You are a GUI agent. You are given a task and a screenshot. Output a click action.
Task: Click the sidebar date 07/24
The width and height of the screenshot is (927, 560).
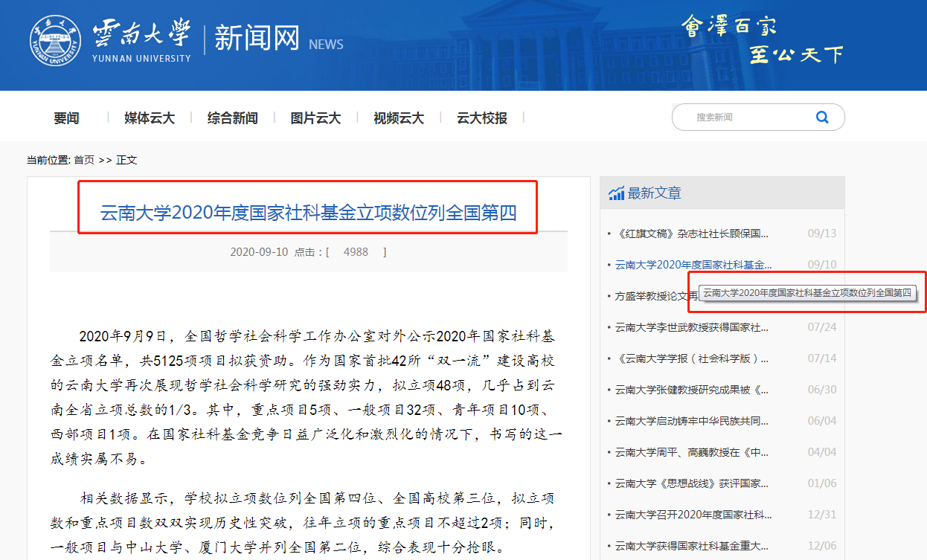pyautogui.click(x=822, y=327)
